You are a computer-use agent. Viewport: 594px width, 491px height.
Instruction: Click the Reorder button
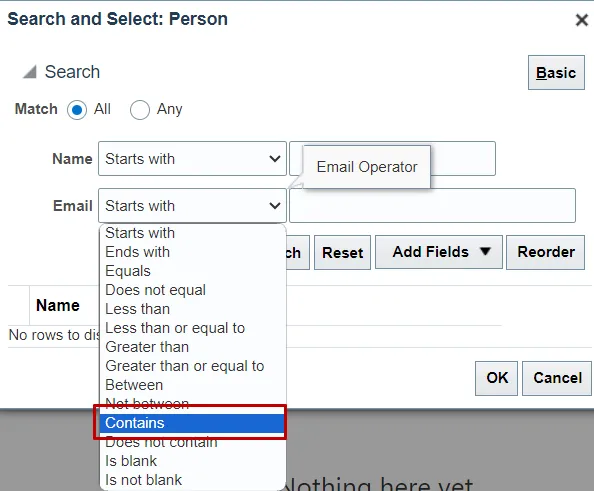(546, 252)
